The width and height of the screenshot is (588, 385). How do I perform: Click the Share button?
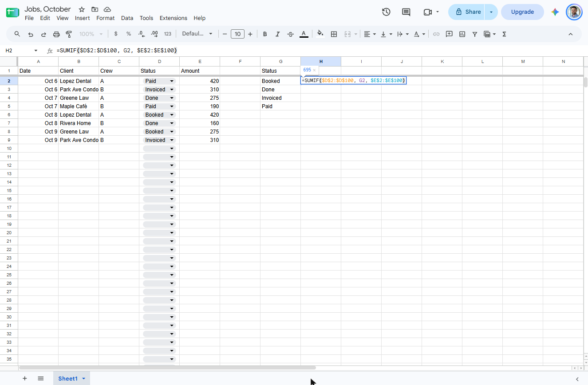point(467,12)
